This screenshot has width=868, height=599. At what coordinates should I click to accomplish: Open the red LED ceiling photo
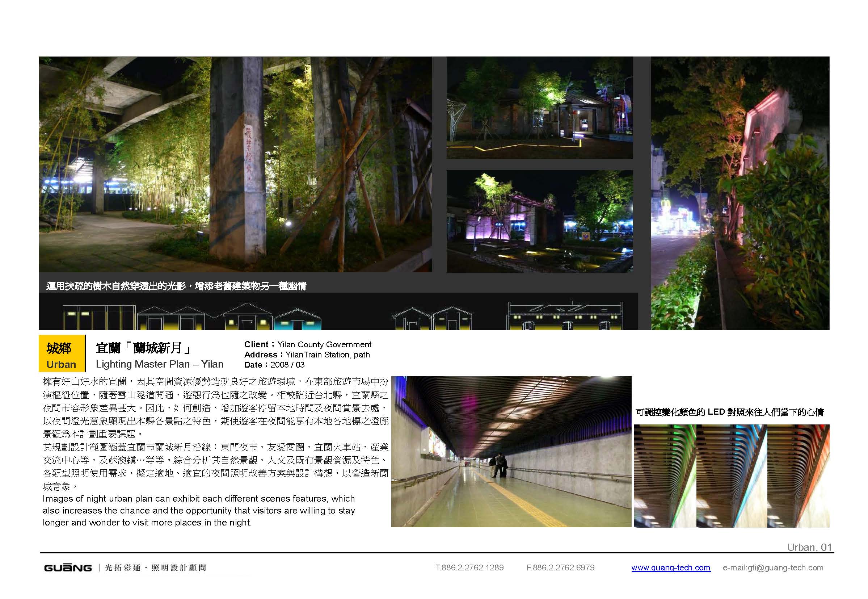(x=798, y=476)
